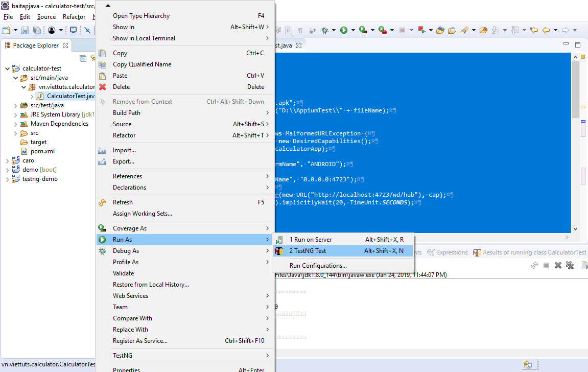Switch to the Expressions tab
The image size is (588, 372).
448,252
